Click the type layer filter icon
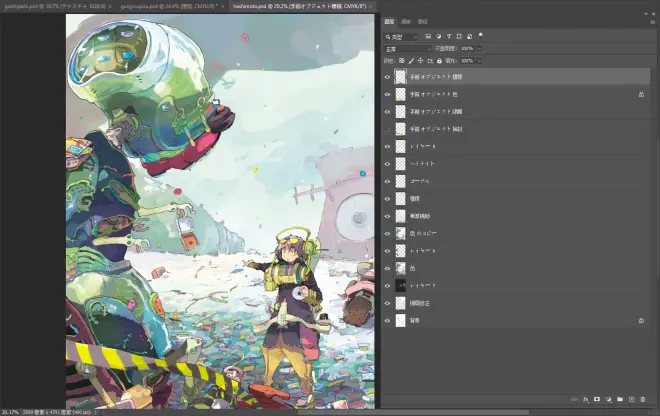This screenshot has height=416, width=660. tap(451, 36)
